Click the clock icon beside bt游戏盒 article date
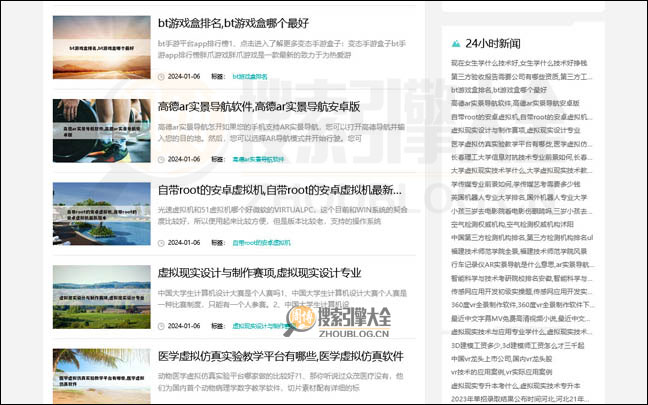 (161, 76)
